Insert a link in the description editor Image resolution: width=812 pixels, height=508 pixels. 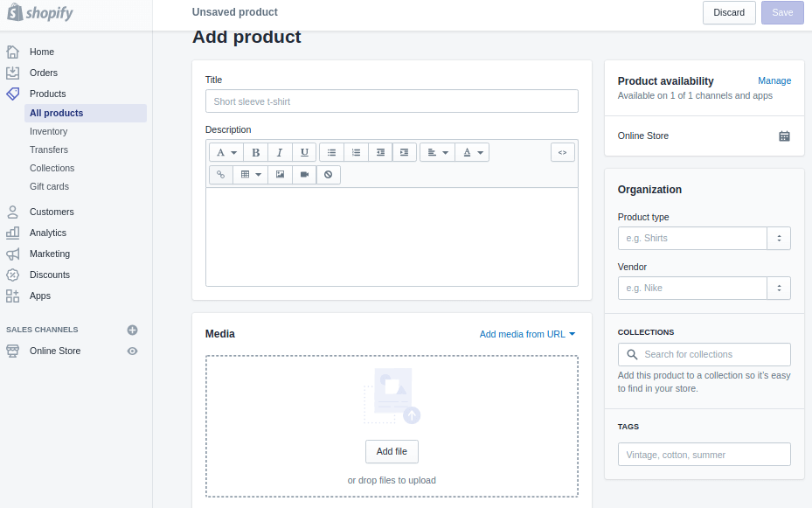[x=221, y=174]
